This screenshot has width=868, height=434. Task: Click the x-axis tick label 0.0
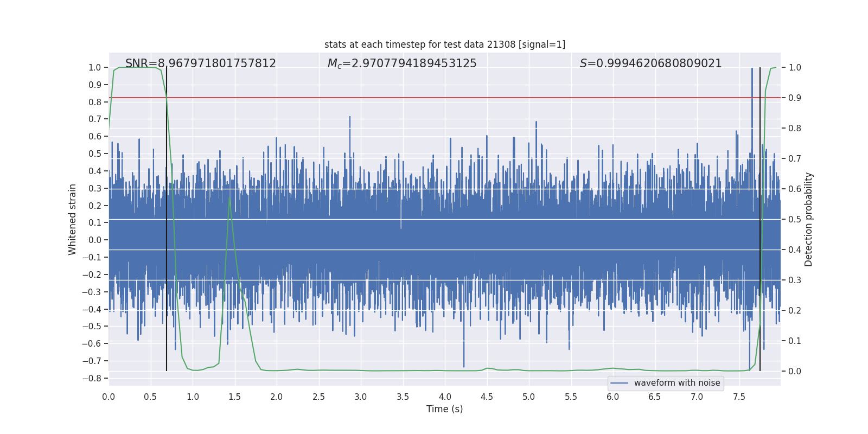tap(108, 397)
